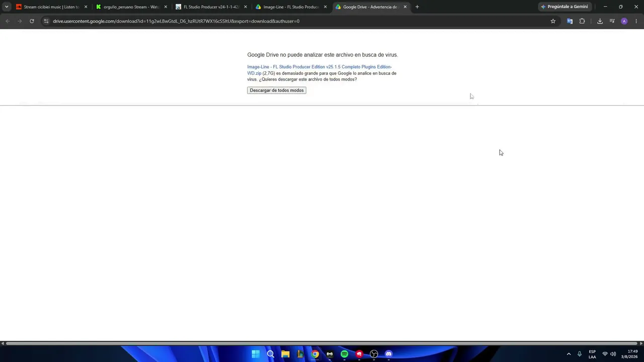Reload the current page
Image resolution: width=644 pixels, height=362 pixels.
tap(32, 21)
